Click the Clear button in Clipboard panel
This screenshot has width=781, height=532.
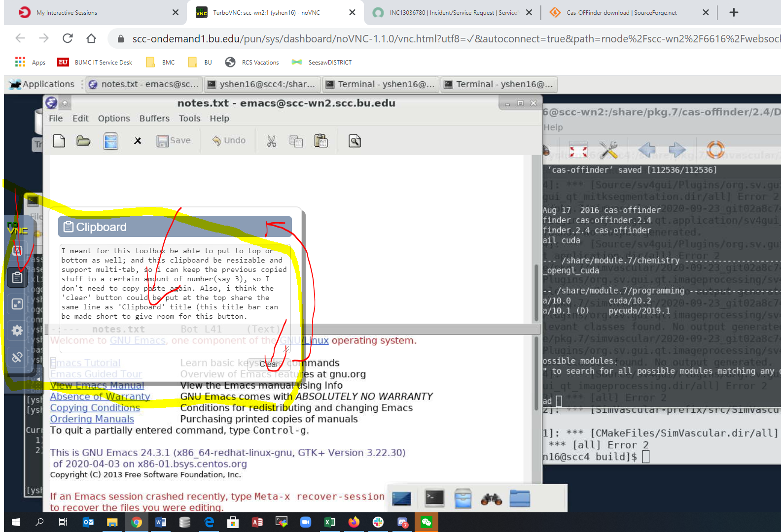269,364
